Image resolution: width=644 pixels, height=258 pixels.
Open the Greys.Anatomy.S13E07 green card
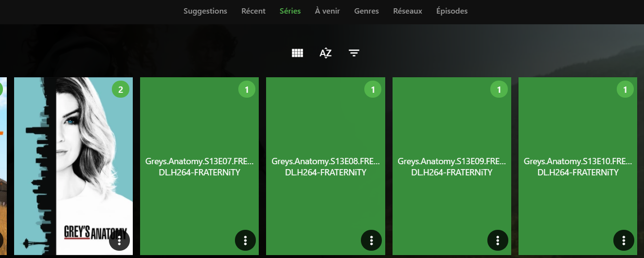point(199,121)
